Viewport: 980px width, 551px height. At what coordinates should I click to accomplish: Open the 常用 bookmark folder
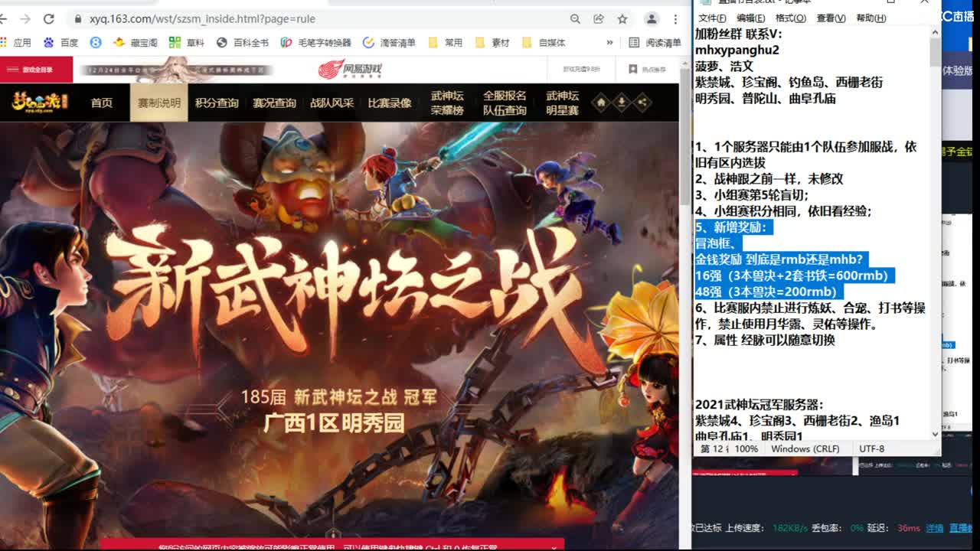[446, 43]
